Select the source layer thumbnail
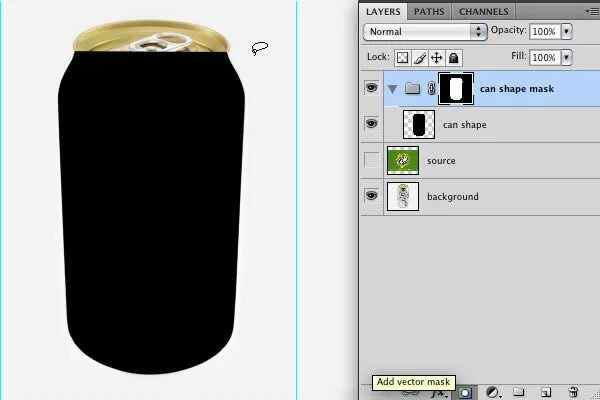600x400 pixels. pos(403,160)
